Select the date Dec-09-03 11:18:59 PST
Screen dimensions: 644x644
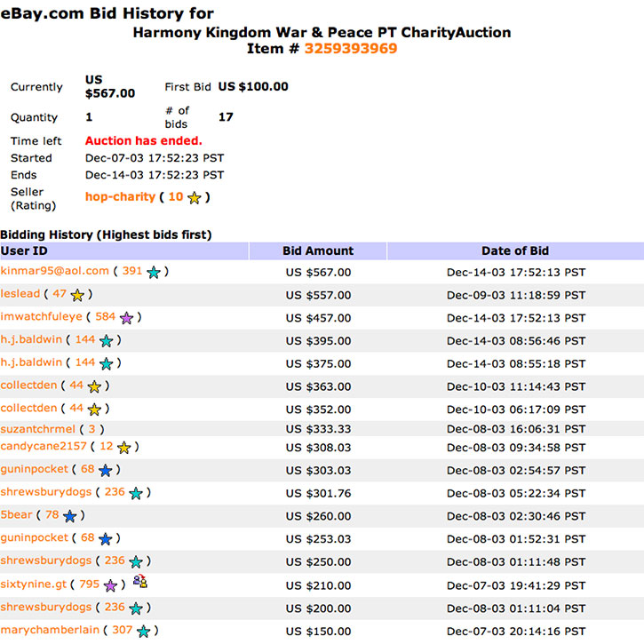516,295
